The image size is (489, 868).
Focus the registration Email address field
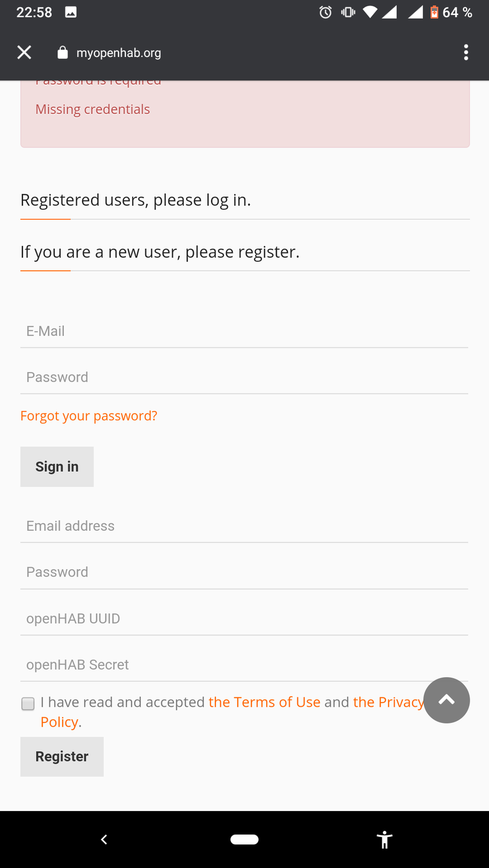tap(244, 526)
